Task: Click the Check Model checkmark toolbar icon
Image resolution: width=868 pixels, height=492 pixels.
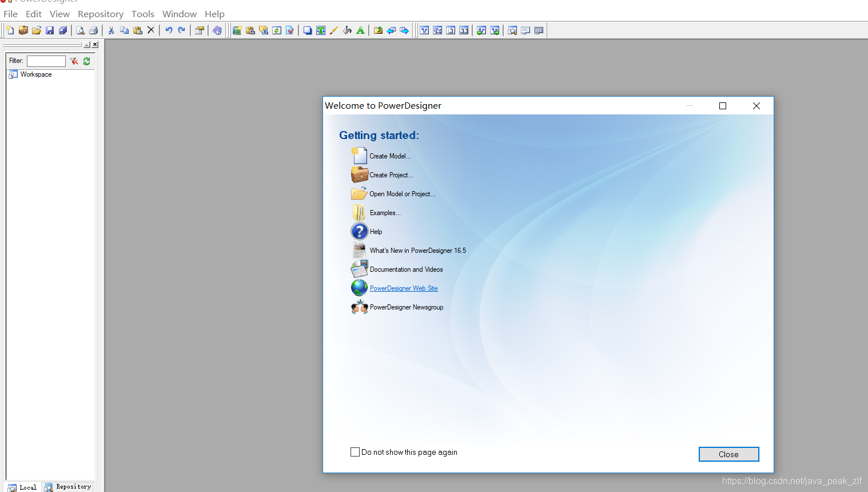Action: point(290,30)
